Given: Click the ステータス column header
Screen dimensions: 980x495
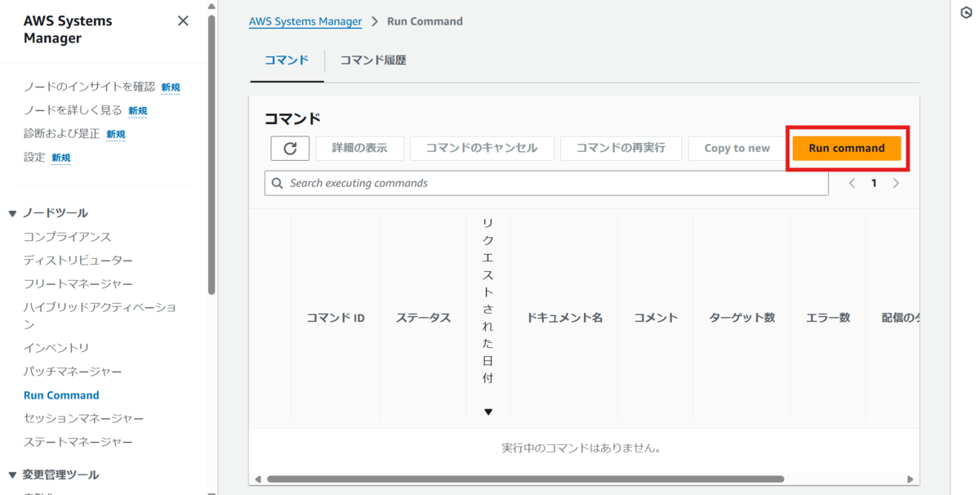Looking at the screenshot, I should [424, 318].
